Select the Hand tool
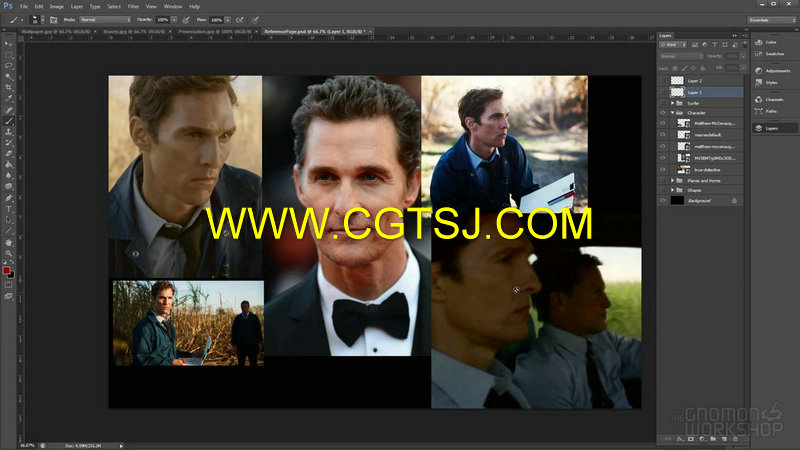 (8, 242)
